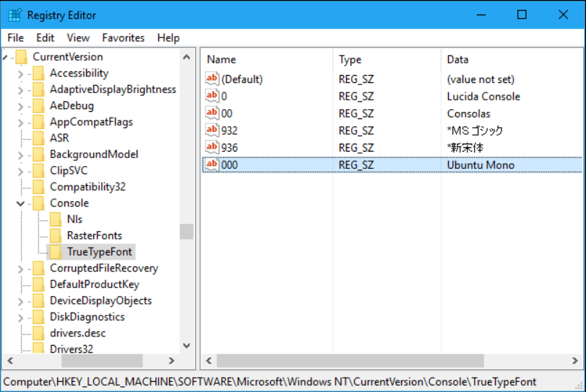This screenshot has height=392, width=586.
Task: Open the Help menu
Action: pyautogui.click(x=168, y=38)
